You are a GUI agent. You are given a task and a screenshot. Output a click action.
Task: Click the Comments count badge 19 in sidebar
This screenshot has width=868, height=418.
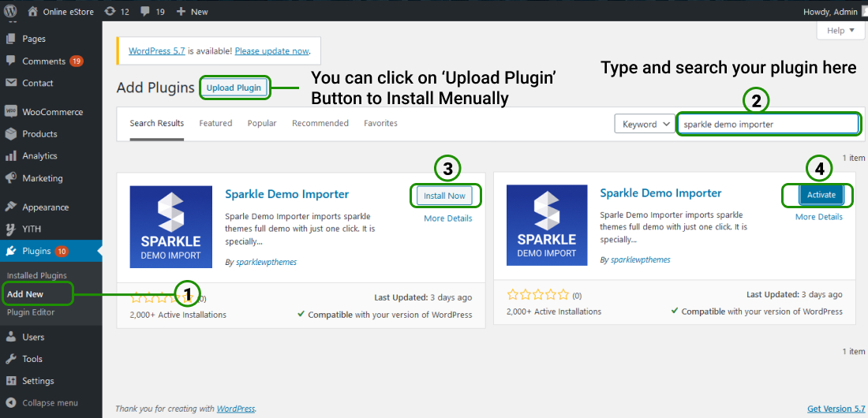77,61
